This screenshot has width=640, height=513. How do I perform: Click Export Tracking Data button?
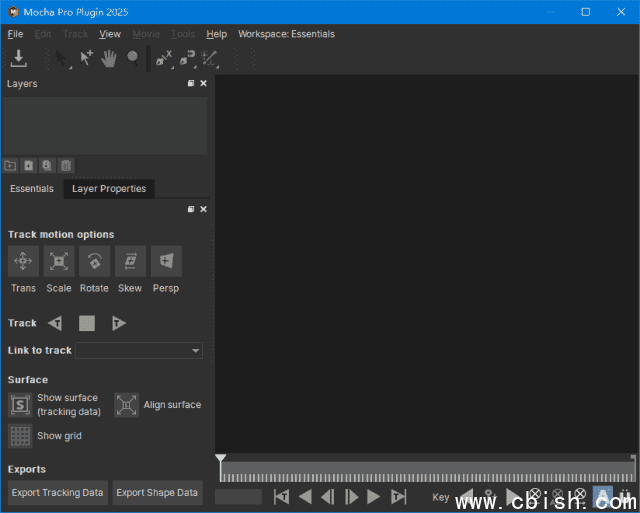(58, 493)
